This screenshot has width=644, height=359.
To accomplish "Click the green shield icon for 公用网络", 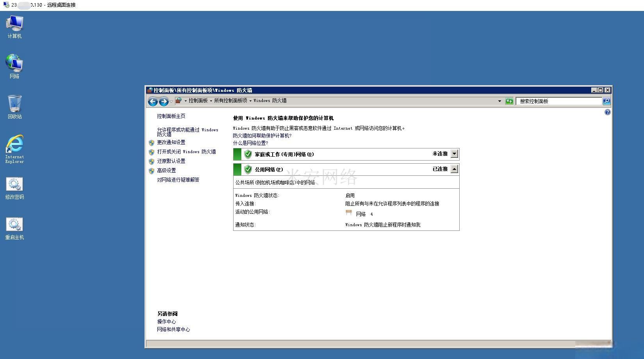I will pos(248,170).
